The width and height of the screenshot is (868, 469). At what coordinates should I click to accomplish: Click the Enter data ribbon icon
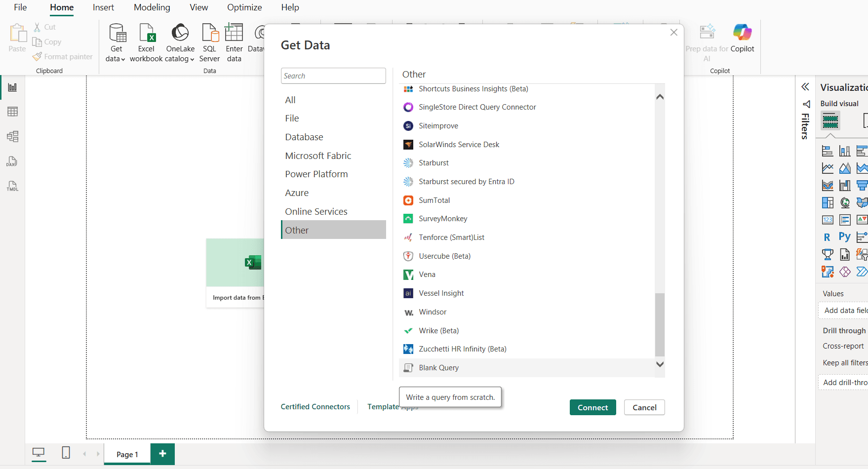tap(234, 33)
